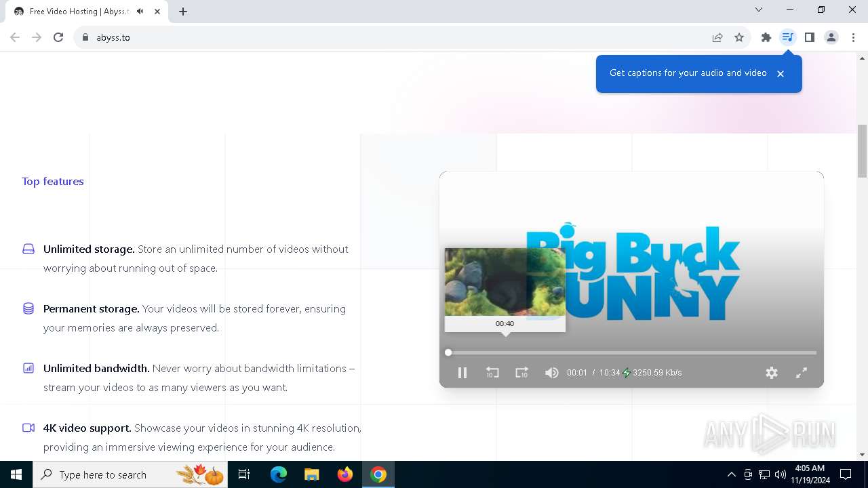
Task: Open a new browser tab
Action: (x=183, y=12)
